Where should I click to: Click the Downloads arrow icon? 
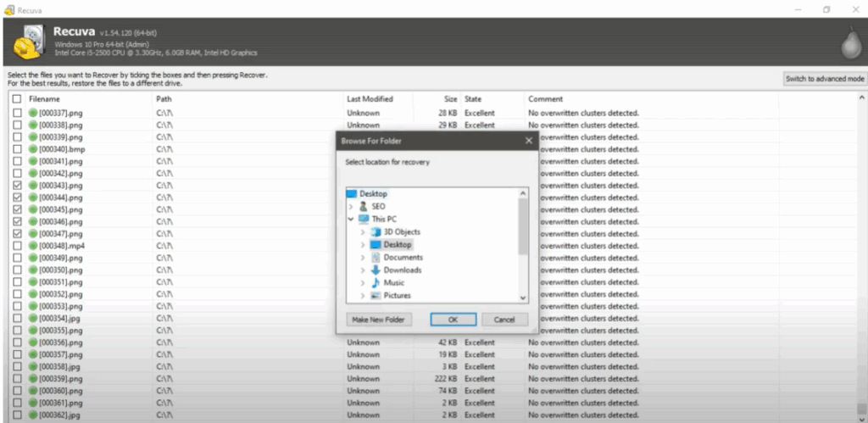tap(376, 270)
